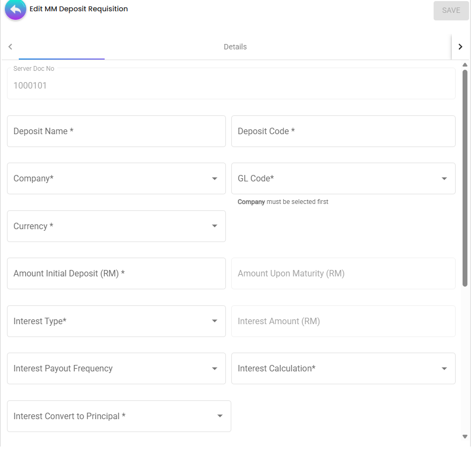476x468 pixels.
Task: Select the Deposit Name input field
Action: pyautogui.click(x=116, y=131)
